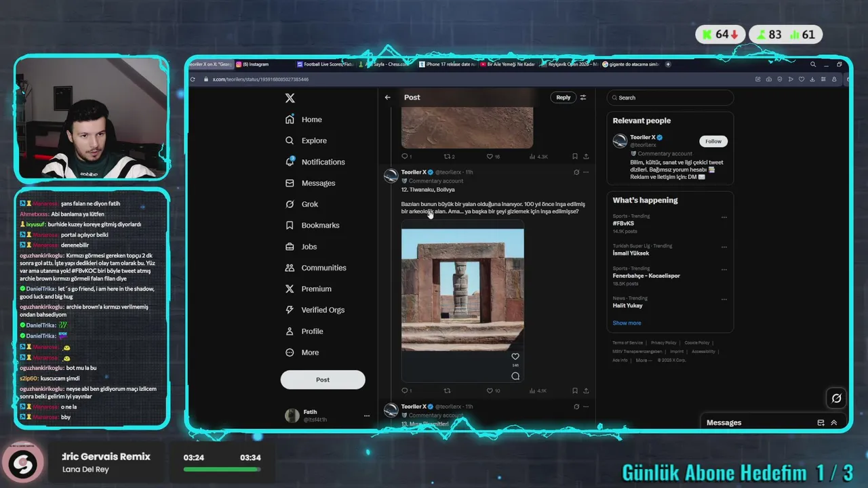Bookmark the upper post with 4.3K views
The height and width of the screenshot is (488, 868).
pos(575,157)
